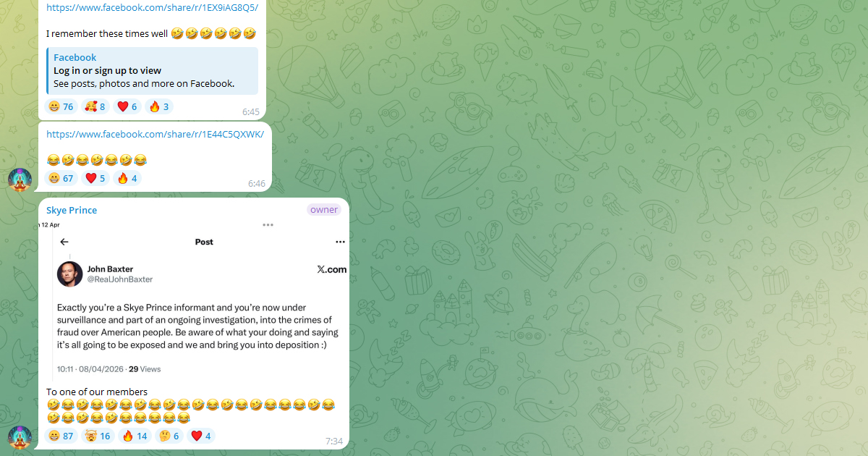Click the smiling-hearts reaction with 8

click(x=95, y=107)
